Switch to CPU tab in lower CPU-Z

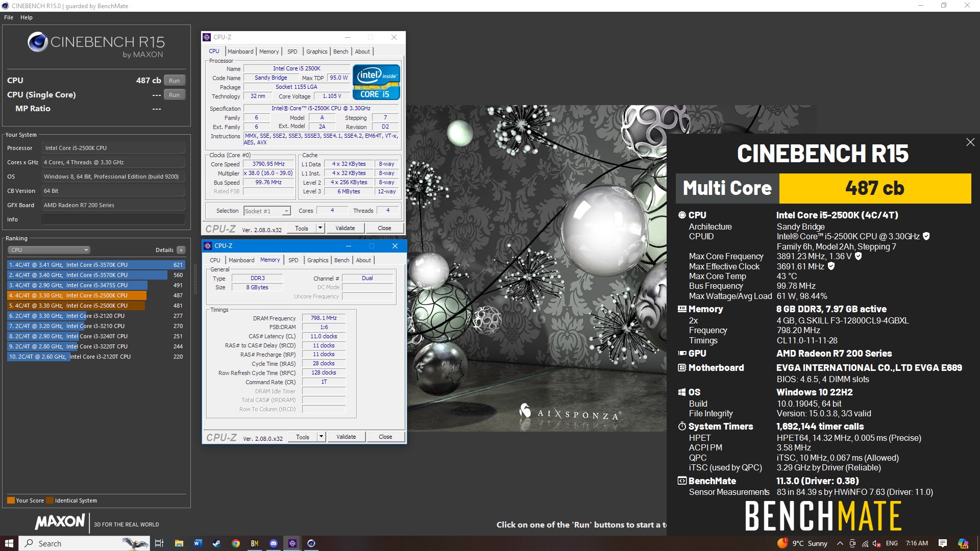[215, 260]
